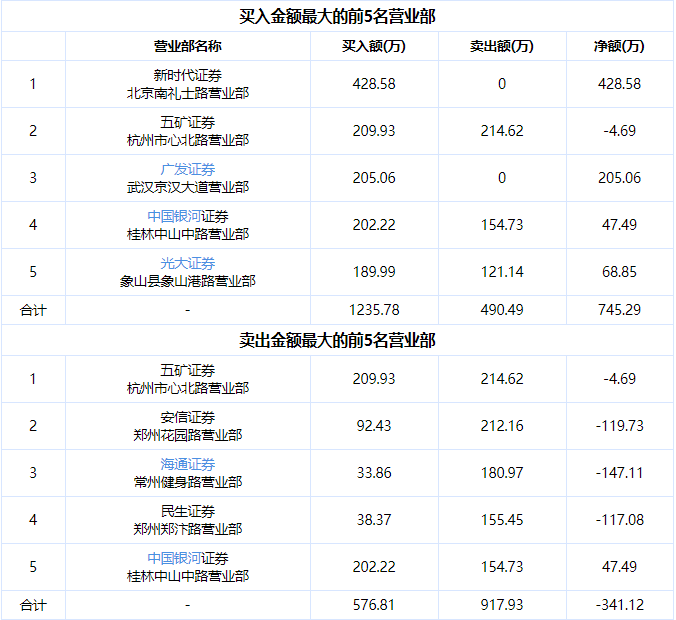Select the 北京南礼士路营业部 branch text
This screenshot has width=676, height=620.
188,93
